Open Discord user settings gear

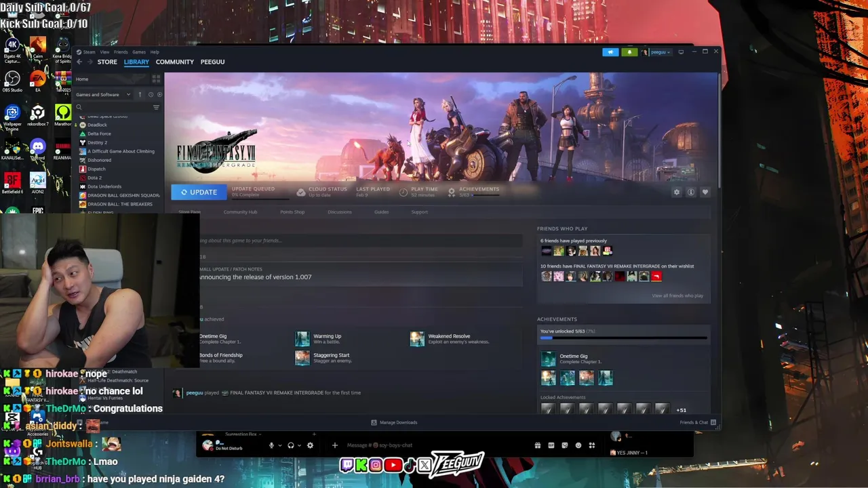pos(310,445)
